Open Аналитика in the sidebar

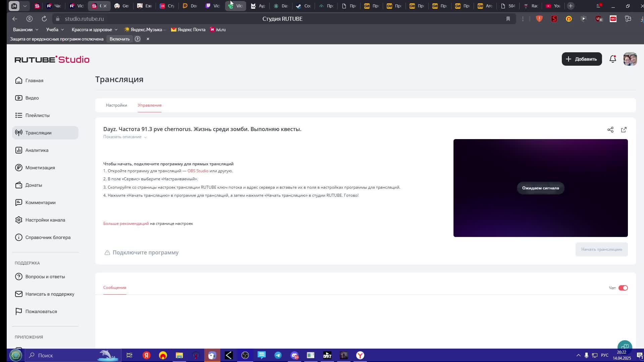37,150
